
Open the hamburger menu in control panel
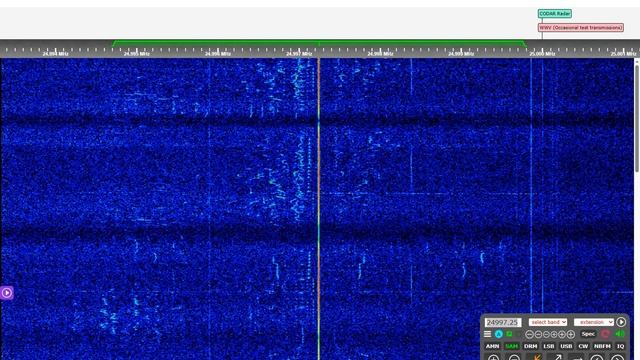(487, 334)
